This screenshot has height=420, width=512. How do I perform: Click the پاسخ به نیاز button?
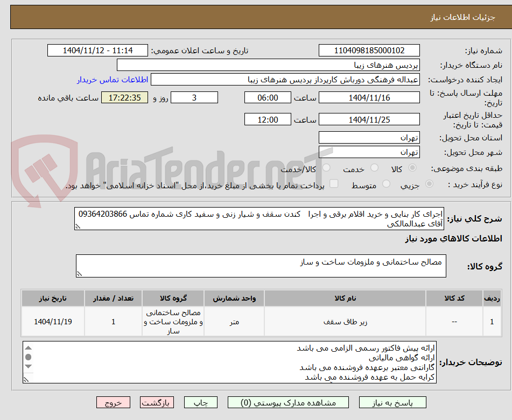[x=392, y=403]
